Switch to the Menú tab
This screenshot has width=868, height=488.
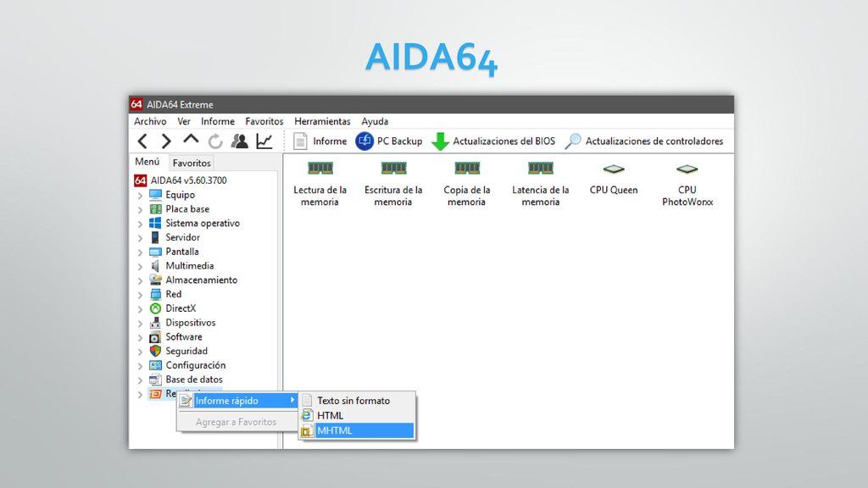click(147, 162)
